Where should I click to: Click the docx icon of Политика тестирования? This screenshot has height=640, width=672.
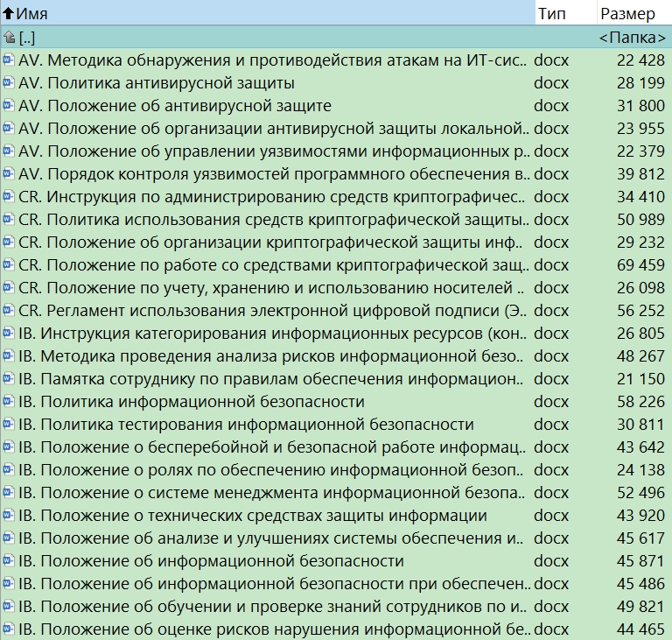point(9,424)
